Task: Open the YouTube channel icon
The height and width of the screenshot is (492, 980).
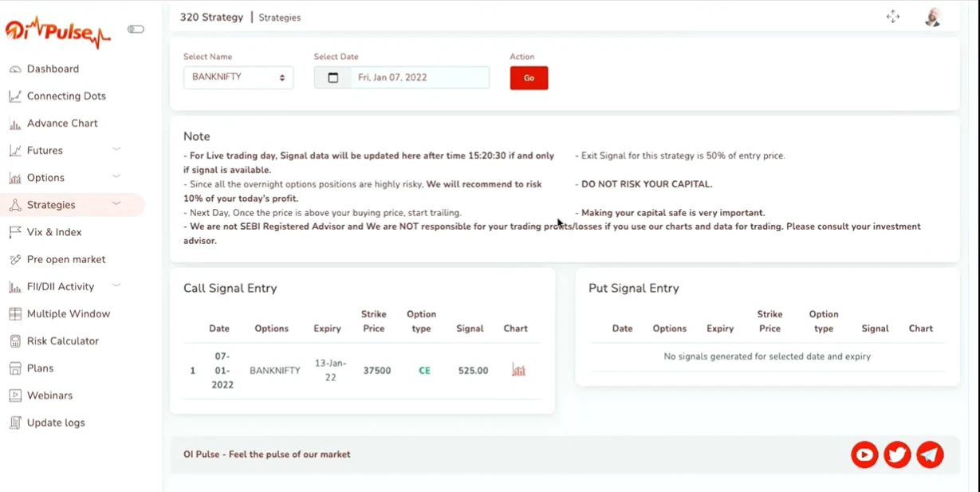Action: point(864,455)
